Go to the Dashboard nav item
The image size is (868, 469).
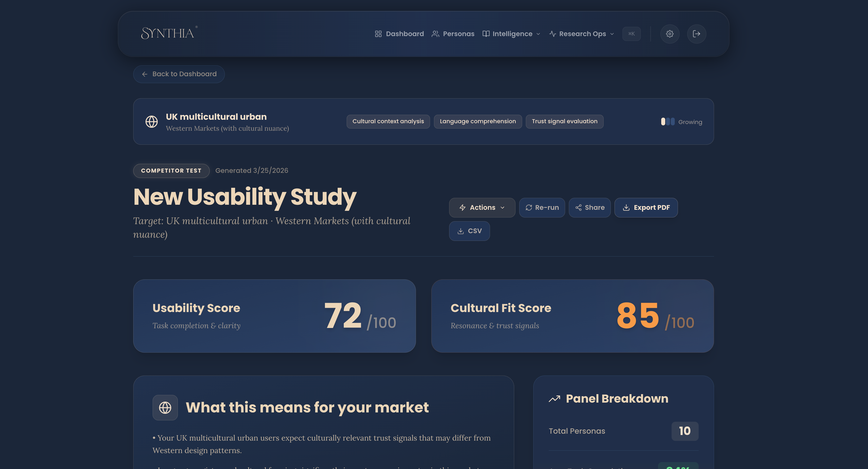(x=399, y=34)
